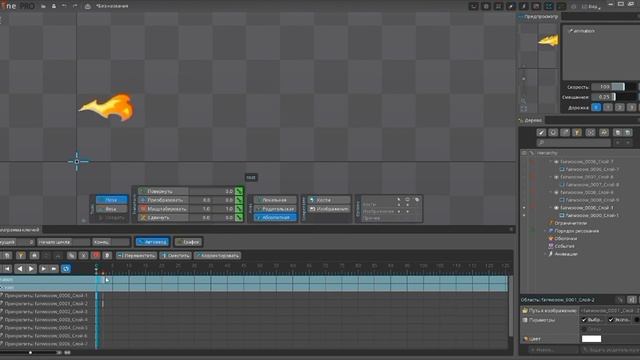640x360 pixels.
Task: Activate the Масштабировать (Scale) transform tool
Action: click(163, 209)
